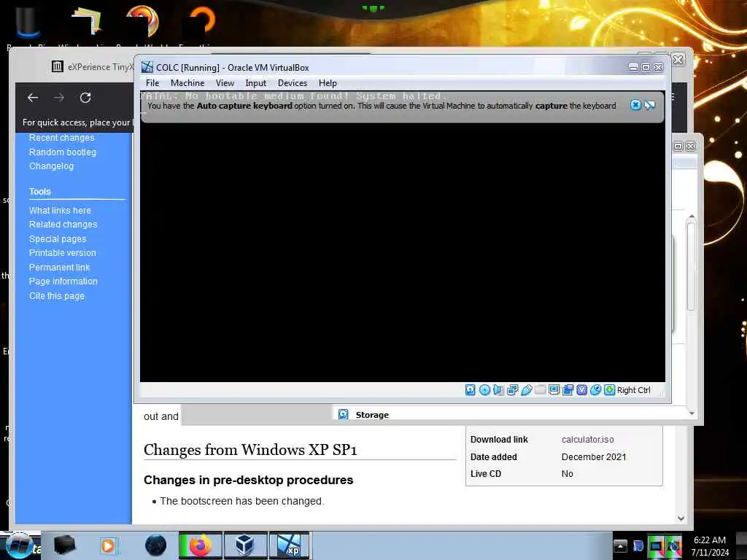Screen dimensions: 747x560
Task: Click the network adapters indicator icon
Action: pyautogui.click(x=513, y=390)
